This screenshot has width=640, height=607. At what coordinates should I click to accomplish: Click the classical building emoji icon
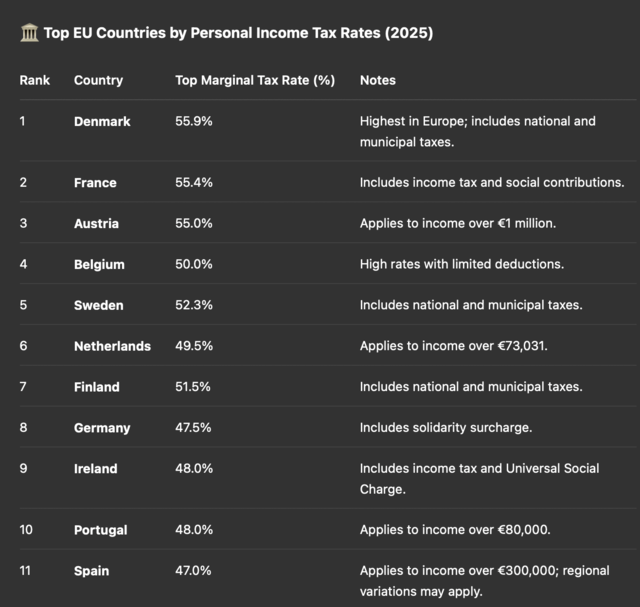click(29, 33)
